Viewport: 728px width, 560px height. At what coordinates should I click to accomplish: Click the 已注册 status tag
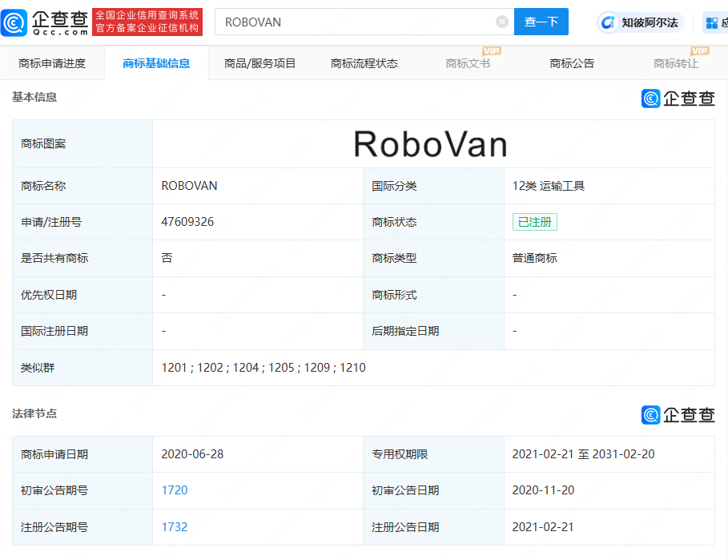(x=534, y=222)
